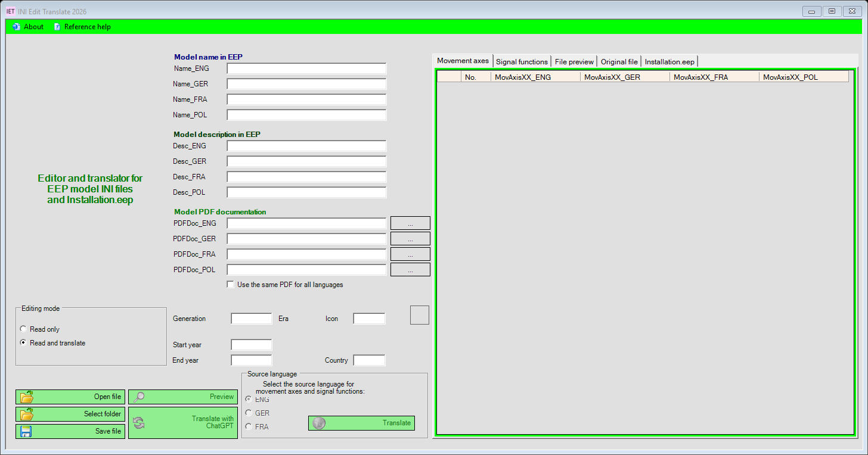Browse for PDFDoc_POL file
868x455 pixels.
410,270
